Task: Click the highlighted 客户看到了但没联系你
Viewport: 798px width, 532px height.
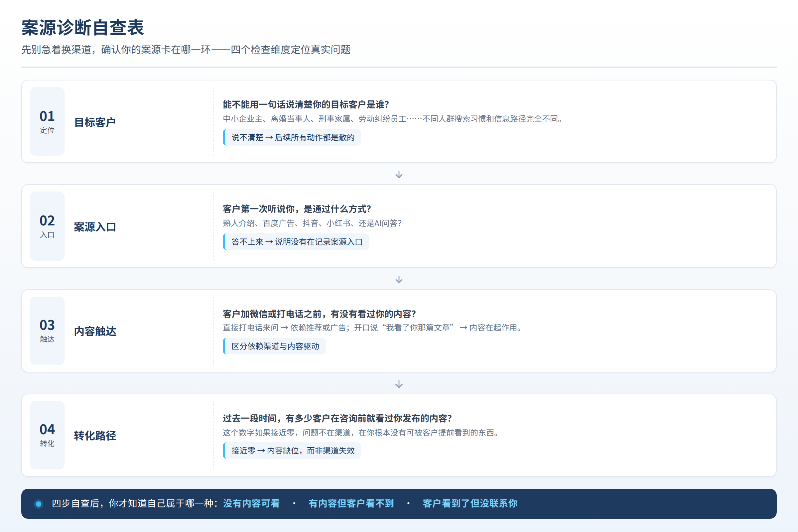Action: pos(470,503)
